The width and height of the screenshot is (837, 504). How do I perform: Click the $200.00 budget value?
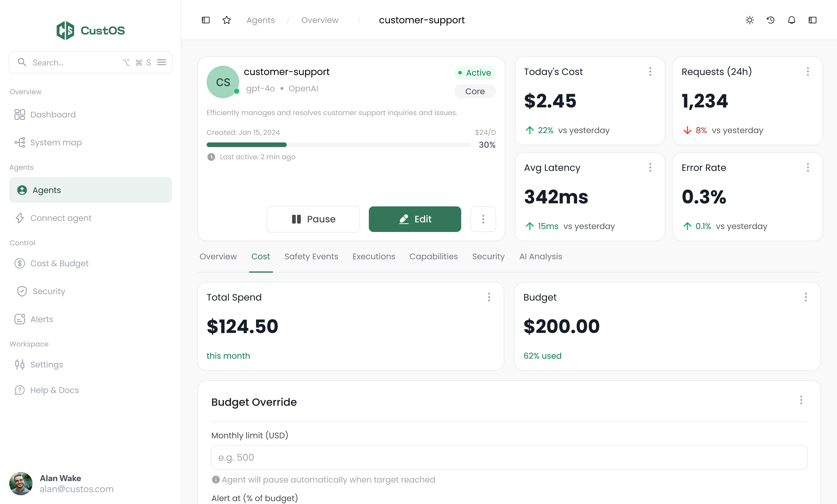tap(562, 326)
